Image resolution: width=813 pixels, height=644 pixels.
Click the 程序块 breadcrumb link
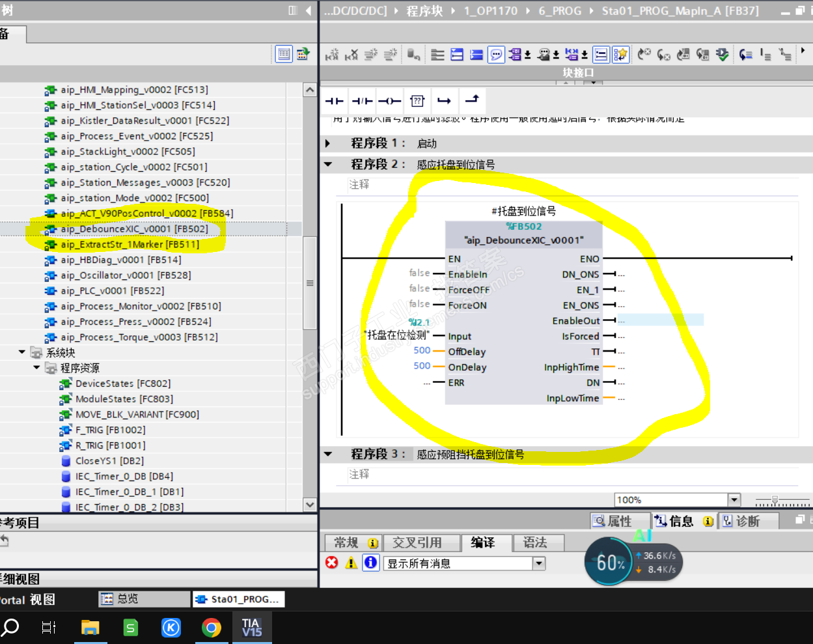424,11
